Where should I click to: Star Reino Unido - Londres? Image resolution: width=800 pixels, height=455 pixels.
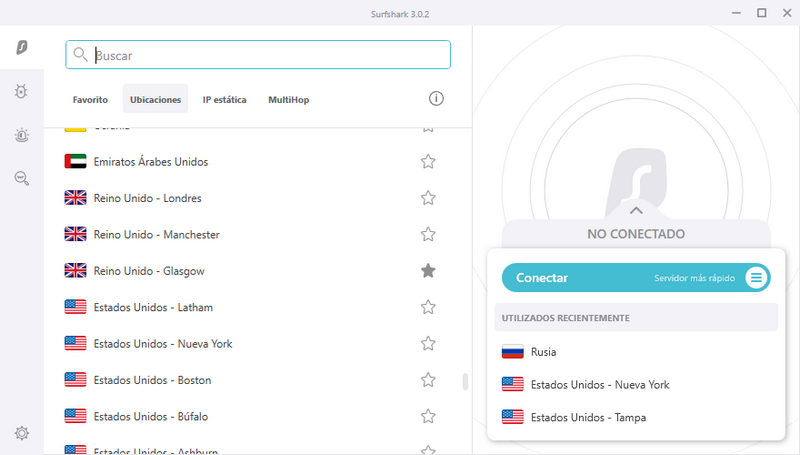point(428,198)
